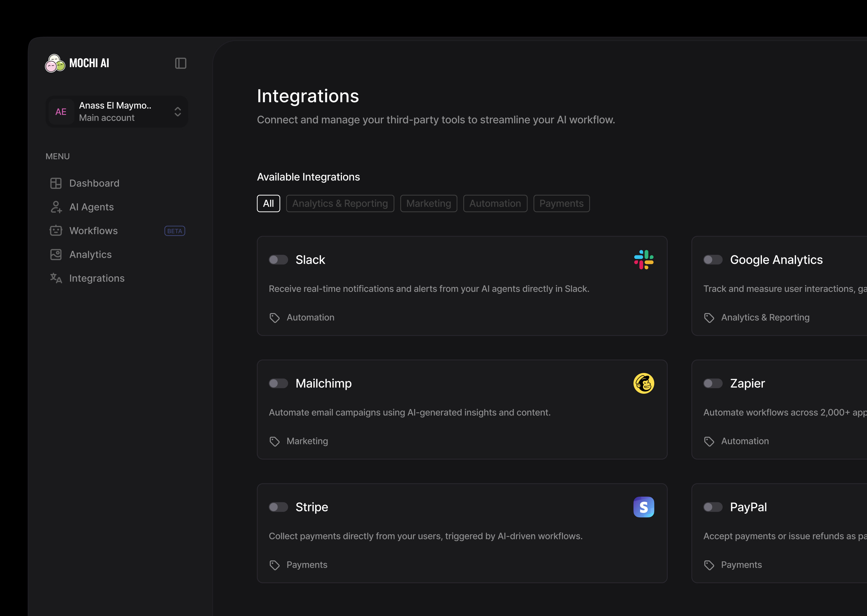Click the Analytics & Reporting filter button
The width and height of the screenshot is (867, 616).
click(340, 203)
